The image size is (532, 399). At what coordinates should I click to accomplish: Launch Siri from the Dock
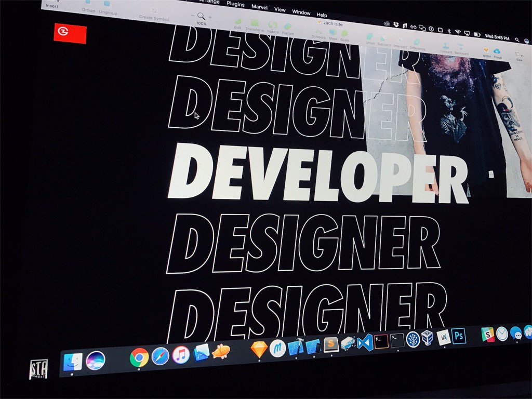tap(96, 361)
